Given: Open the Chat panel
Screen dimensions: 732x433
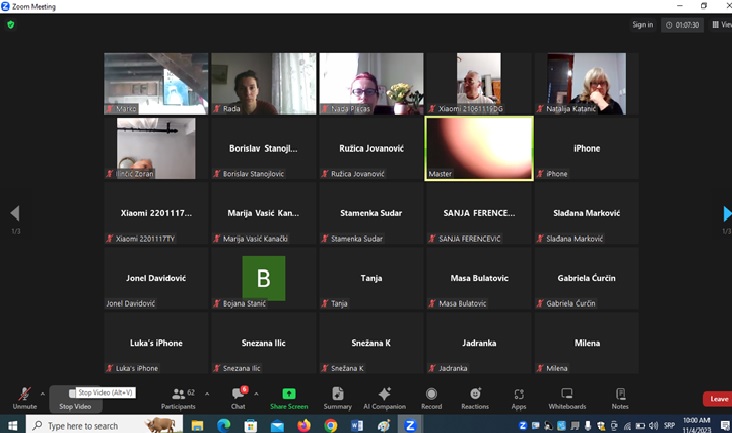Looking at the screenshot, I should [x=239, y=398].
